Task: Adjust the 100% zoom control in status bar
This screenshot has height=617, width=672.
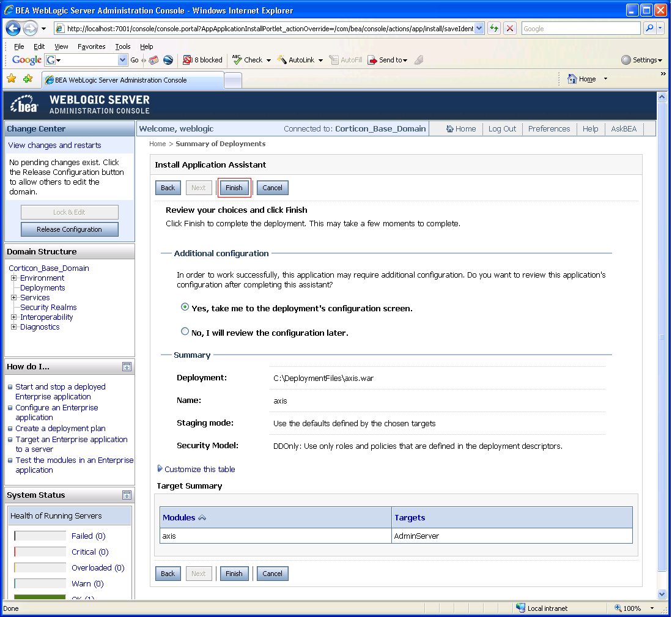Action: (x=632, y=608)
